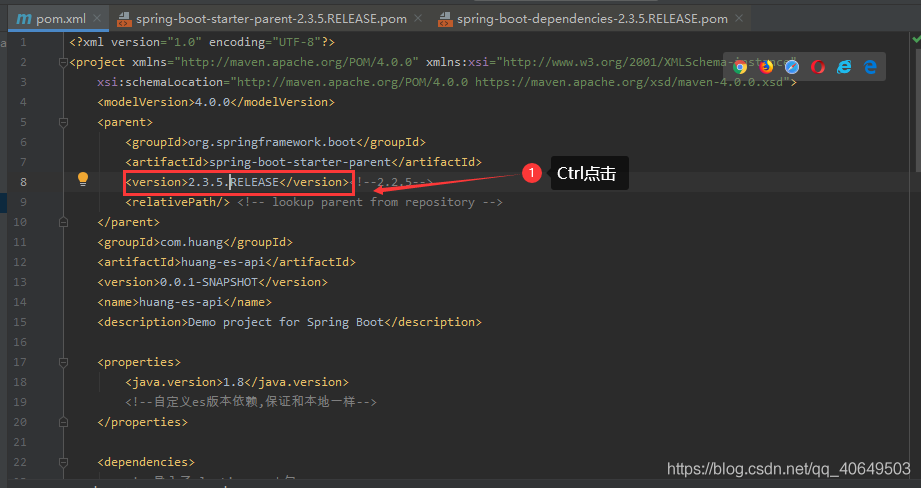921x488 pixels.
Task: Click 'lookup parent from repository' comment
Action: 370,202
